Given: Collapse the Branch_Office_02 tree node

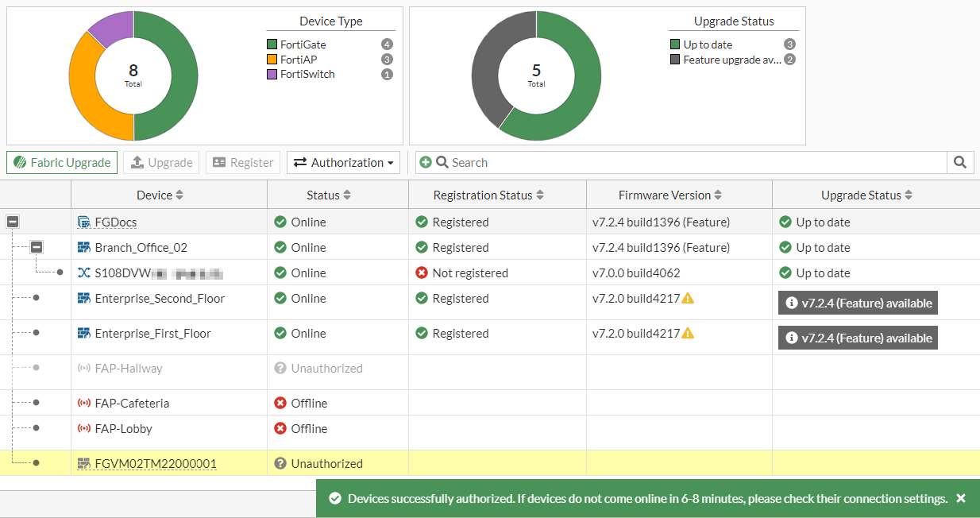Looking at the screenshot, I should click(x=37, y=248).
